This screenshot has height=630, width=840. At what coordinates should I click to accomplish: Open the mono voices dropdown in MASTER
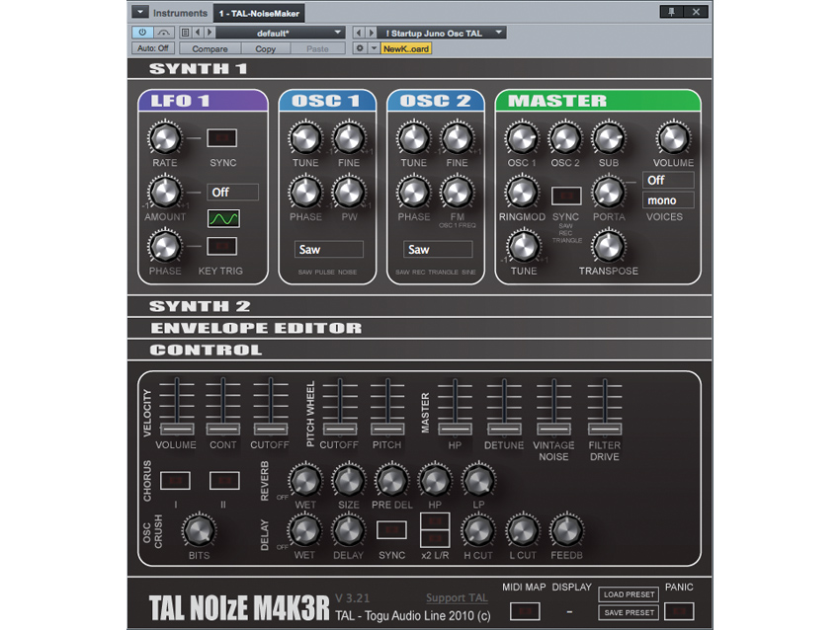(668, 200)
